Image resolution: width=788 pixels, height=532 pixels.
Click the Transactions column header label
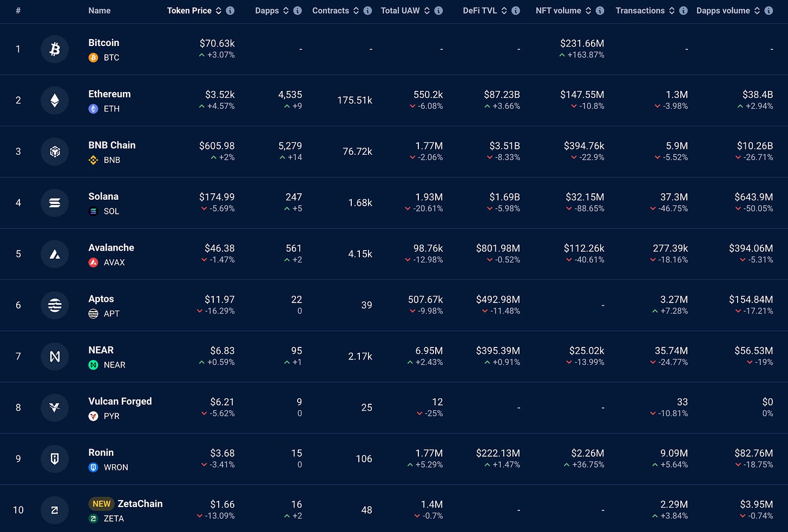point(640,11)
